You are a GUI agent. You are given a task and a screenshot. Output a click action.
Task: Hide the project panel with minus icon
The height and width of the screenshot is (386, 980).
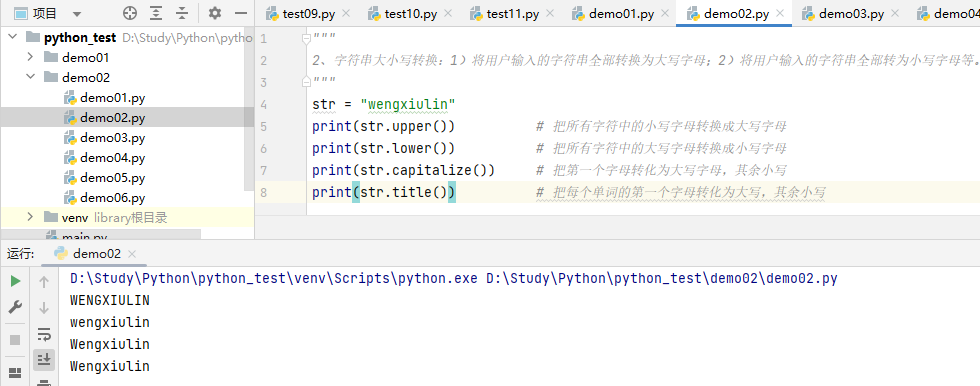pyautogui.click(x=241, y=13)
